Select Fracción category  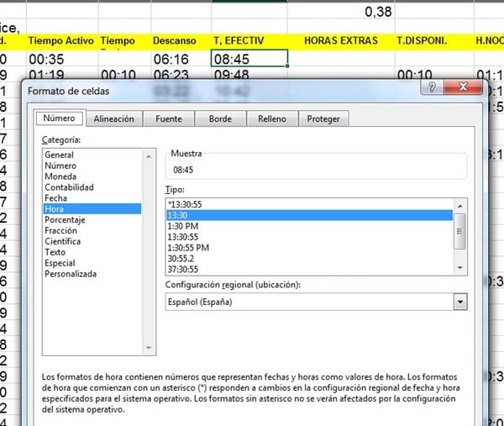coord(92,230)
